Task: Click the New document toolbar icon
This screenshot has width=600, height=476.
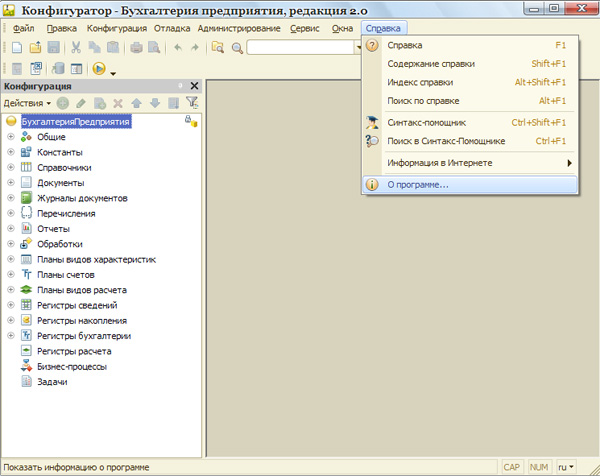Action: pyautogui.click(x=17, y=47)
